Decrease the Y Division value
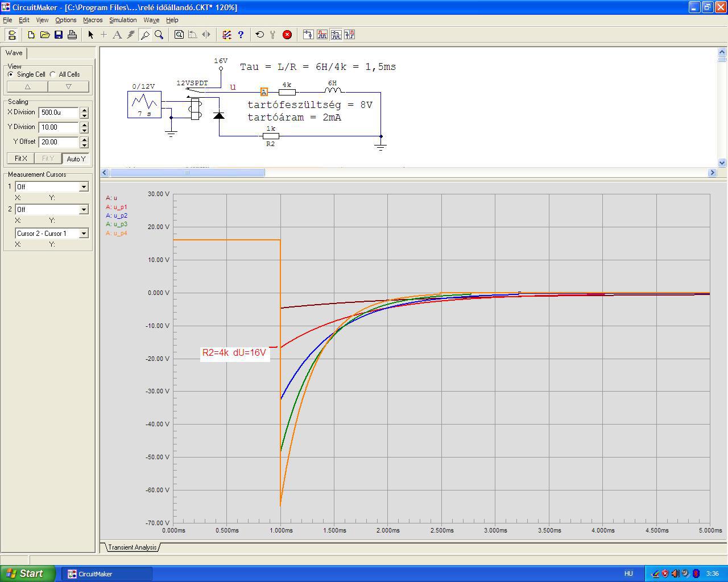Viewport: 728px width, 582px height. (85, 130)
